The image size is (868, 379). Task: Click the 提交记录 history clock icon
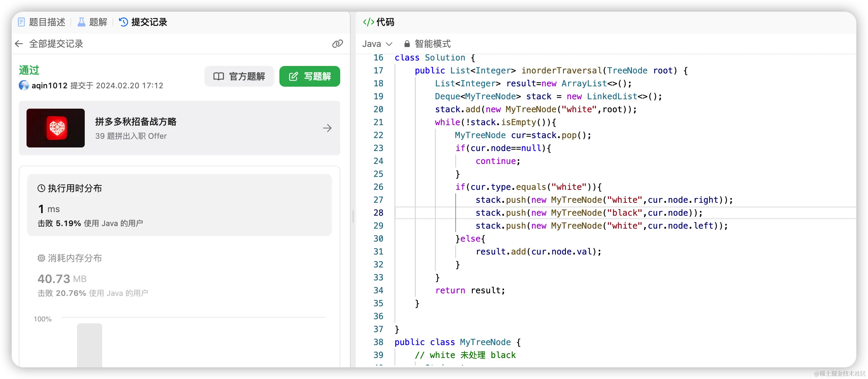pyautogui.click(x=124, y=22)
